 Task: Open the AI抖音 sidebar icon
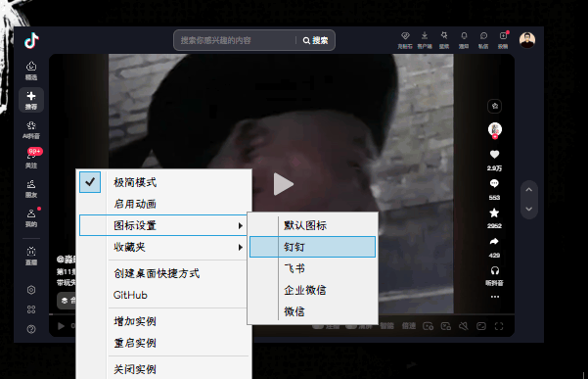[x=31, y=129]
